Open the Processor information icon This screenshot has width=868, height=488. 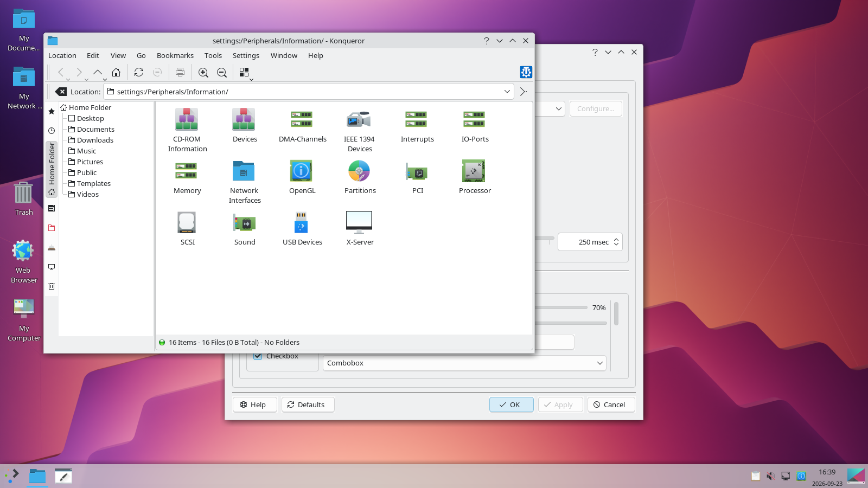[x=474, y=177]
